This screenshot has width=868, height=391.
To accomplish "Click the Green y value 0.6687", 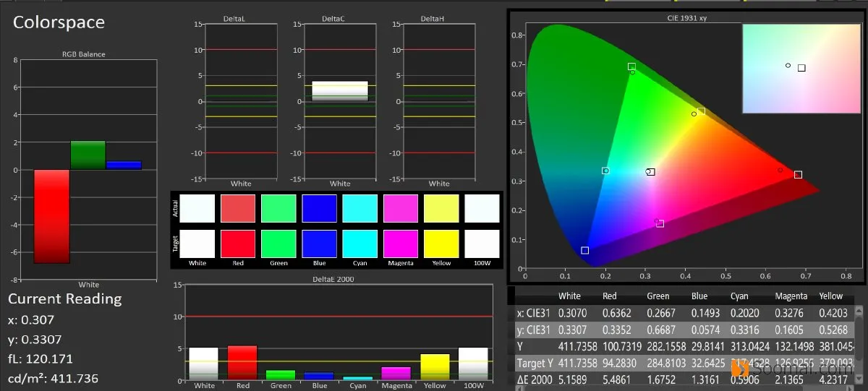I will (661, 330).
